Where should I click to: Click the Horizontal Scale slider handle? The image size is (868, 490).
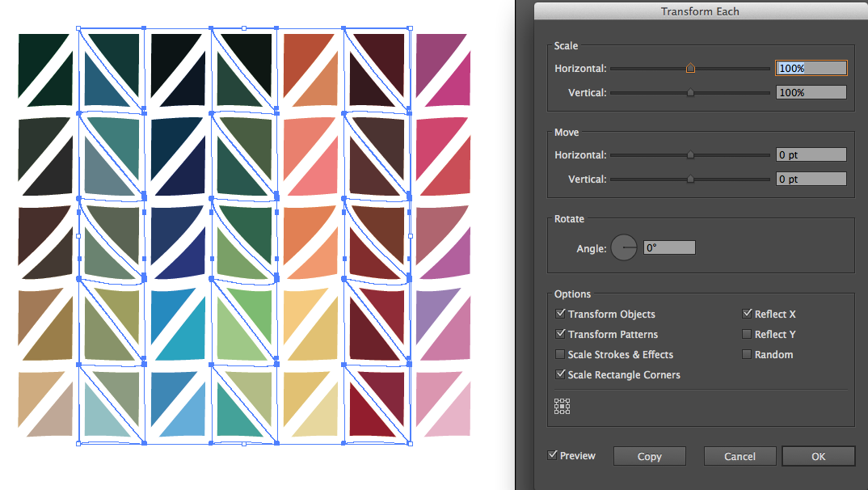690,68
